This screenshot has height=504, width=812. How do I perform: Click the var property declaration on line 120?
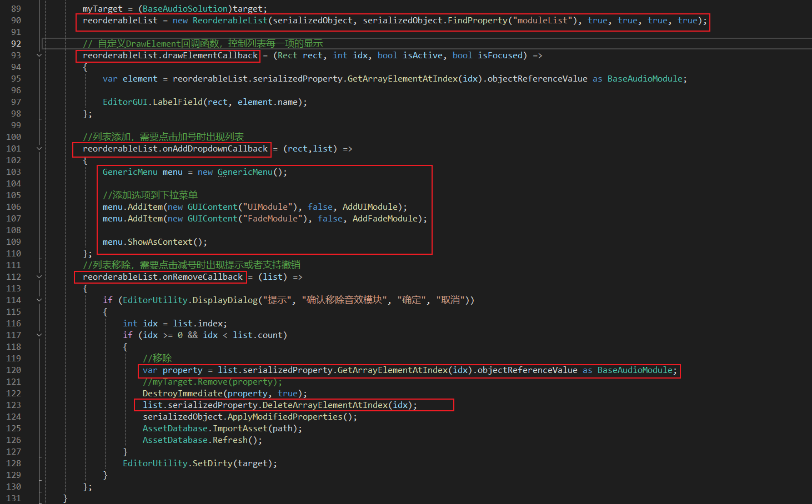click(x=173, y=370)
